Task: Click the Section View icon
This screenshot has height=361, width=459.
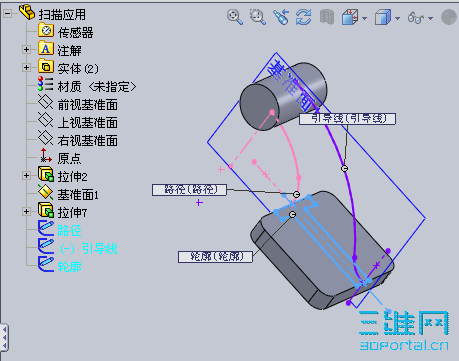Action: (327, 17)
